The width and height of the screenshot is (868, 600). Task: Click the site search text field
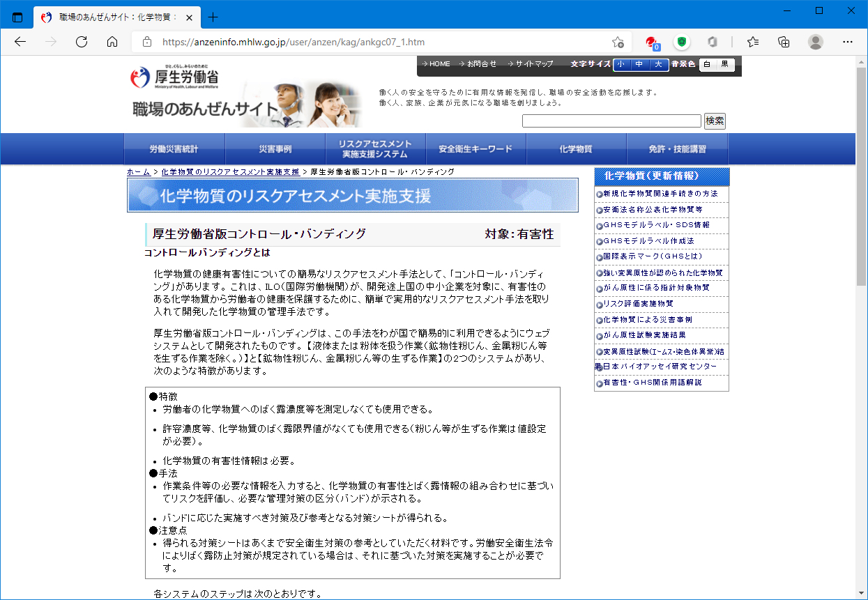(x=611, y=121)
